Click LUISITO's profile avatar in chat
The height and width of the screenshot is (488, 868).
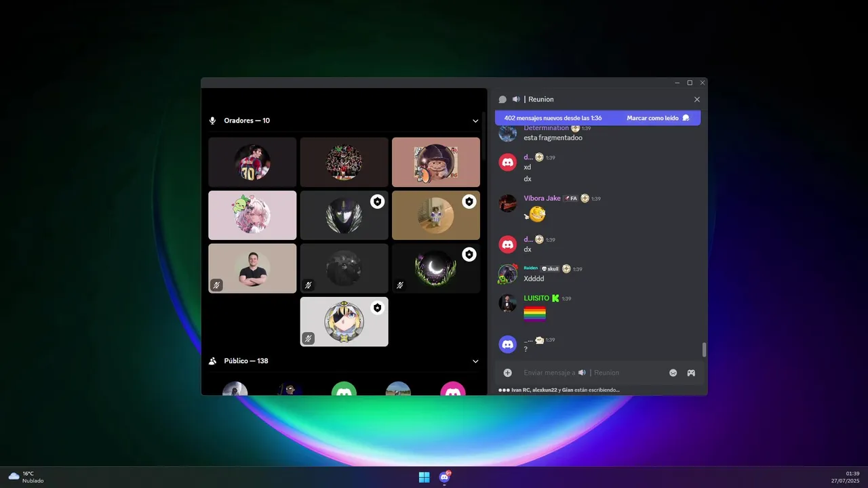point(508,303)
